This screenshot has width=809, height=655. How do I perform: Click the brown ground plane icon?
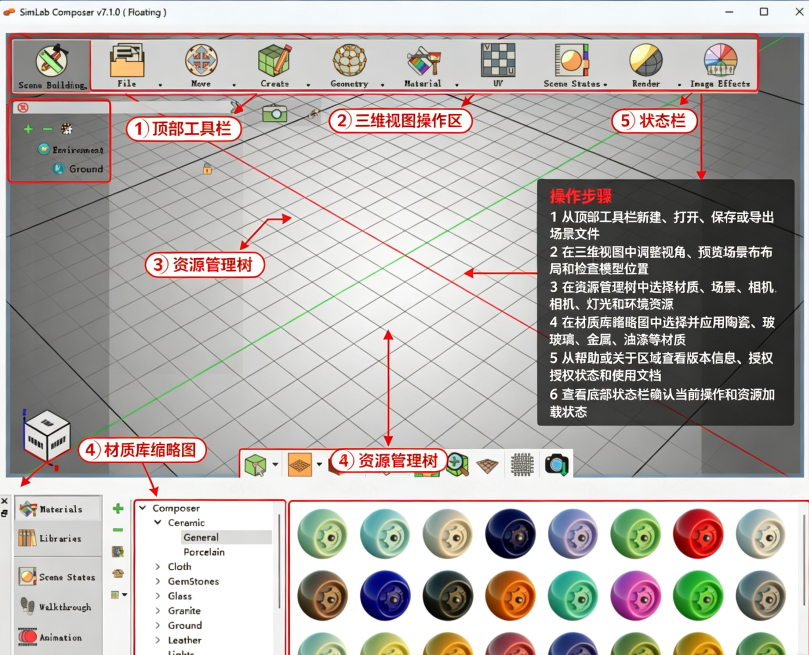[488, 465]
